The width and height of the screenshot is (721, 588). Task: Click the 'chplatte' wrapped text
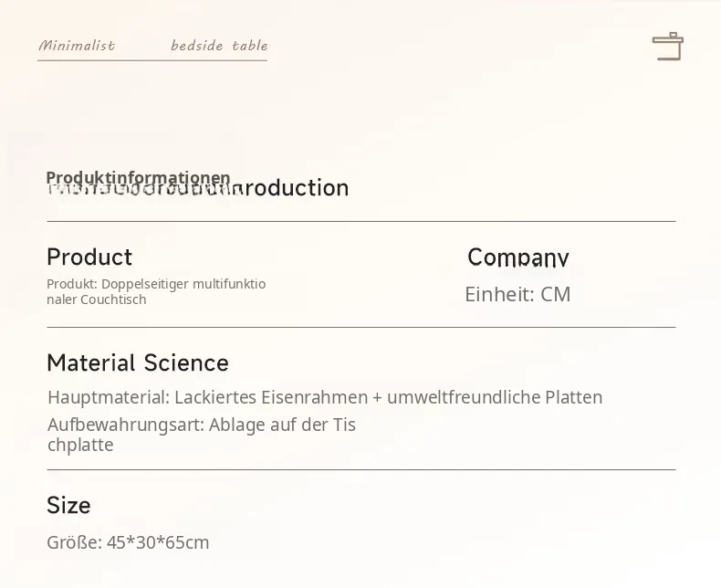pyautogui.click(x=80, y=445)
